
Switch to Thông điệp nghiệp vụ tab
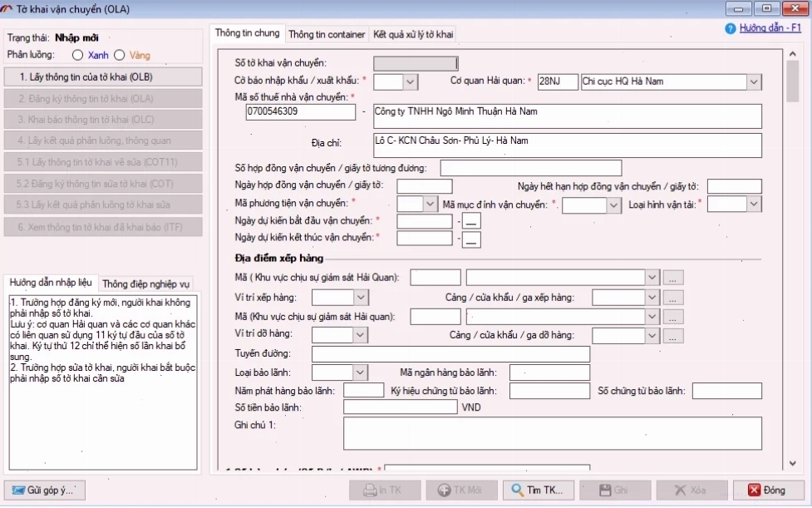click(146, 284)
